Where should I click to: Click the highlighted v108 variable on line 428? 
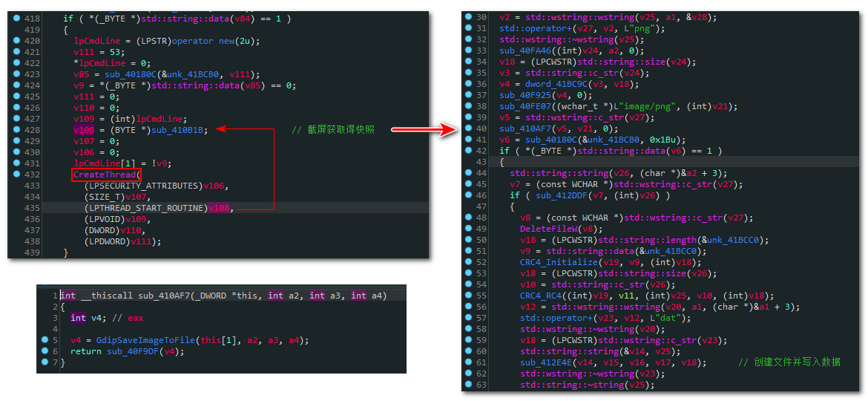coord(85,130)
